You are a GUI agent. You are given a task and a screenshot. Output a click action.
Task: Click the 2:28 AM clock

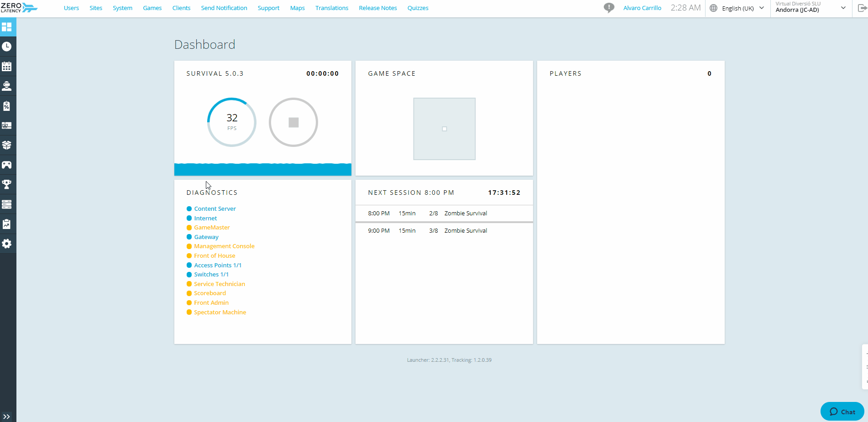coord(685,8)
